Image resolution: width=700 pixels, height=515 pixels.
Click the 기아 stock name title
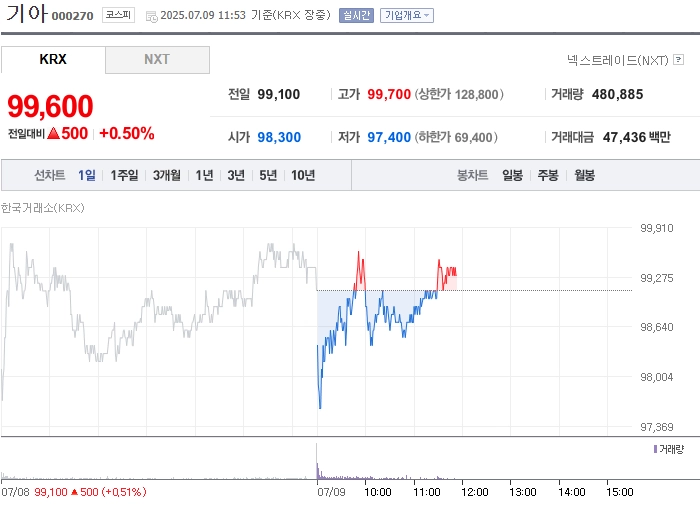pos(26,13)
